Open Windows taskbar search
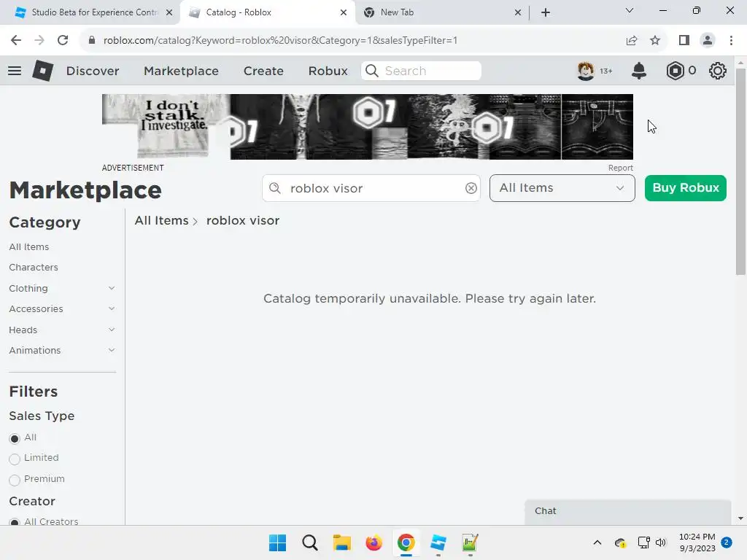This screenshot has width=747, height=560. tap(309, 542)
